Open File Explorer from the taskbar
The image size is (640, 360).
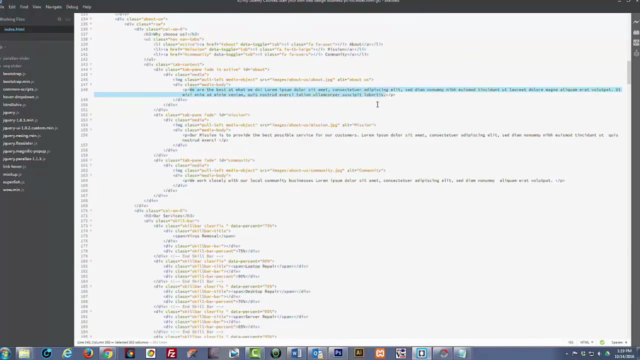[24, 353]
